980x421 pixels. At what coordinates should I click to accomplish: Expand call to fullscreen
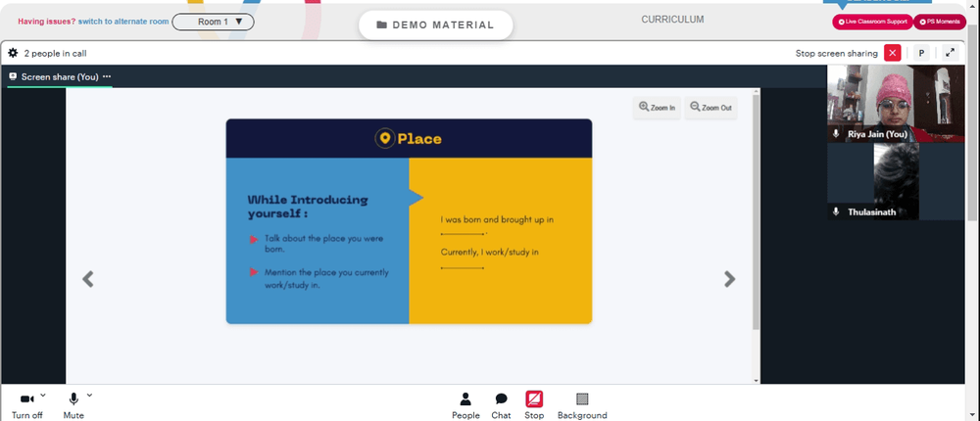[950, 53]
